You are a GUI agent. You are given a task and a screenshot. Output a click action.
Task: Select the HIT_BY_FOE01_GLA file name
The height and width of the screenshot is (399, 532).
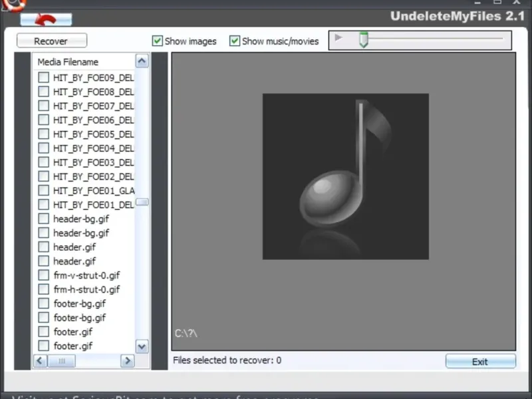click(94, 191)
